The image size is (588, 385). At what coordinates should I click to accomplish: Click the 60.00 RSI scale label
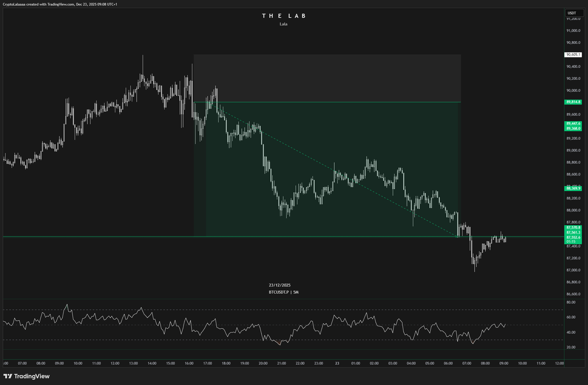tap(571, 317)
